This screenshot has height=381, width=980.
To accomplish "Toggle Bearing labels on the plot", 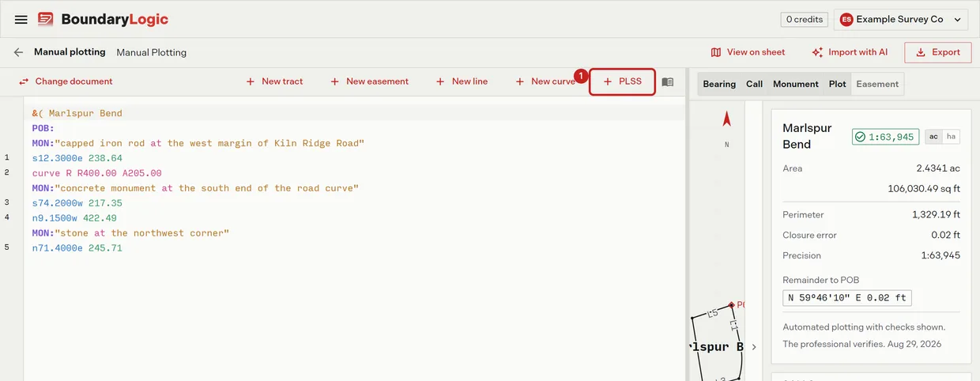I will (719, 84).
